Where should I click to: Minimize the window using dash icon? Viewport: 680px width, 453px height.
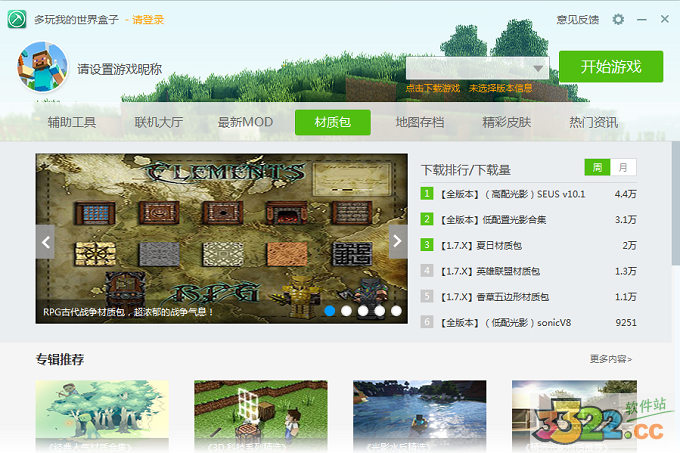tap(642, 20)
